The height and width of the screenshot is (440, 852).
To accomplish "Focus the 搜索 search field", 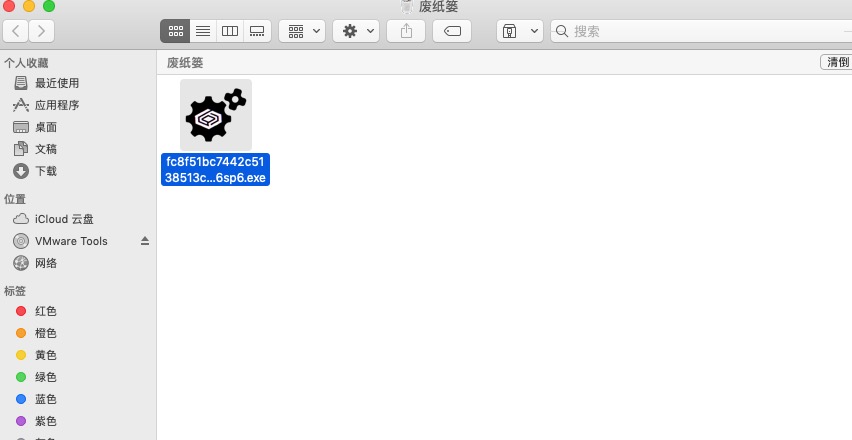I will click(x=701, y=31).
